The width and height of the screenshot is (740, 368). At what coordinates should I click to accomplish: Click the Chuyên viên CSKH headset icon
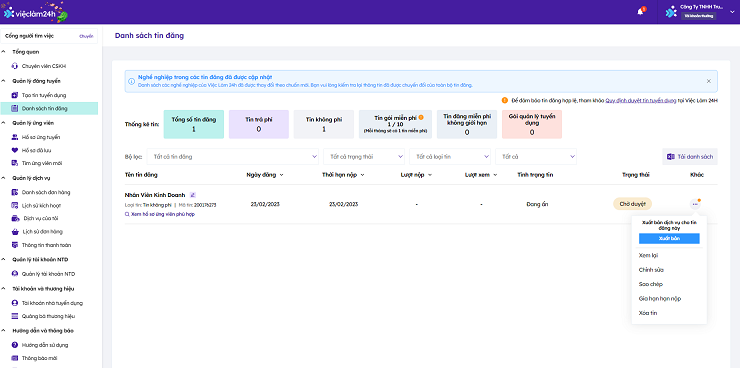[x=15, y=66]
